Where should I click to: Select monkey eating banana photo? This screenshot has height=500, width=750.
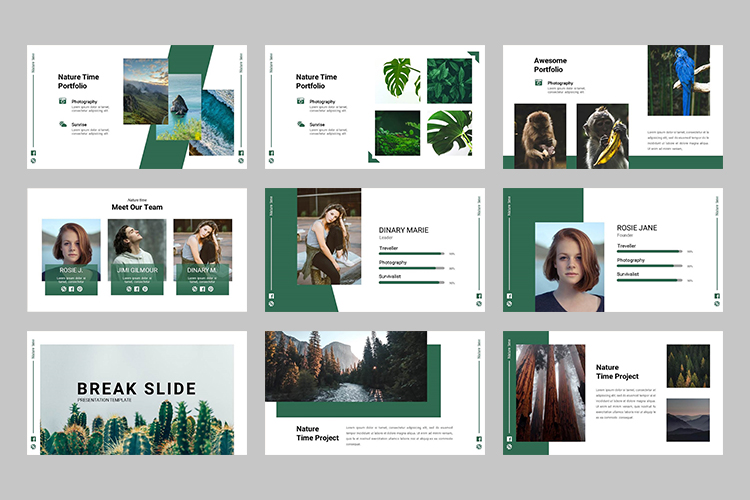[603, 136]
